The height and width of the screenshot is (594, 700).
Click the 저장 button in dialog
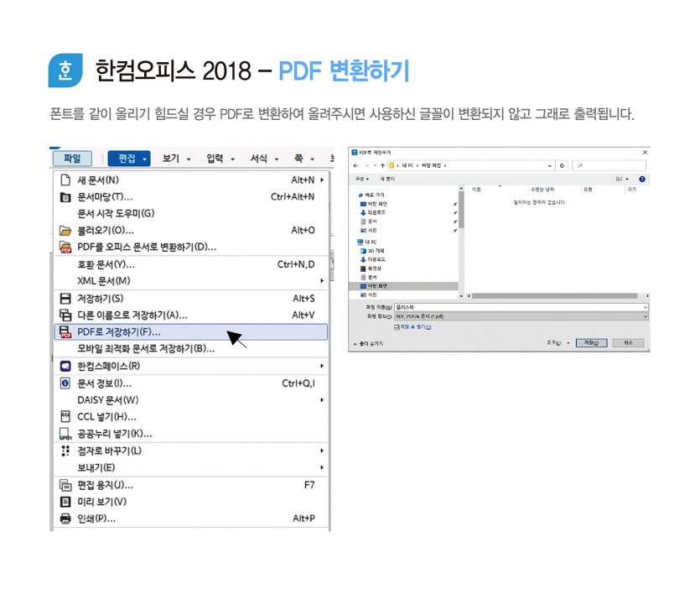(x=591, y=342)
